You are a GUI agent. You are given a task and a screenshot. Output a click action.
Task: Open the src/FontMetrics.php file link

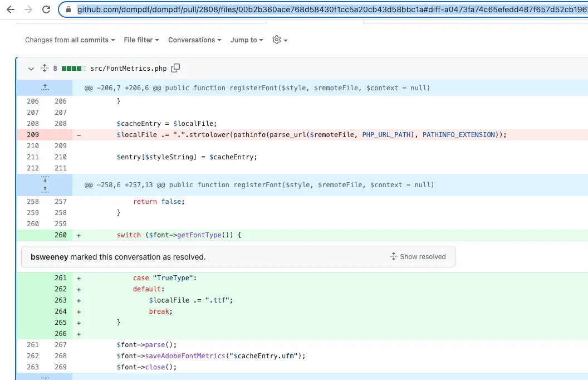coord(128,69)
